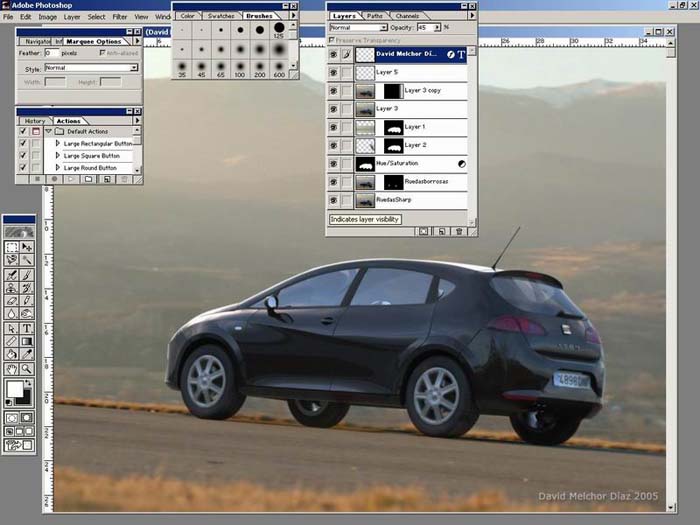This screenshot has width=700, height=525.
Task: Click the trash icon in Layers panel
Action: [459, 231]
